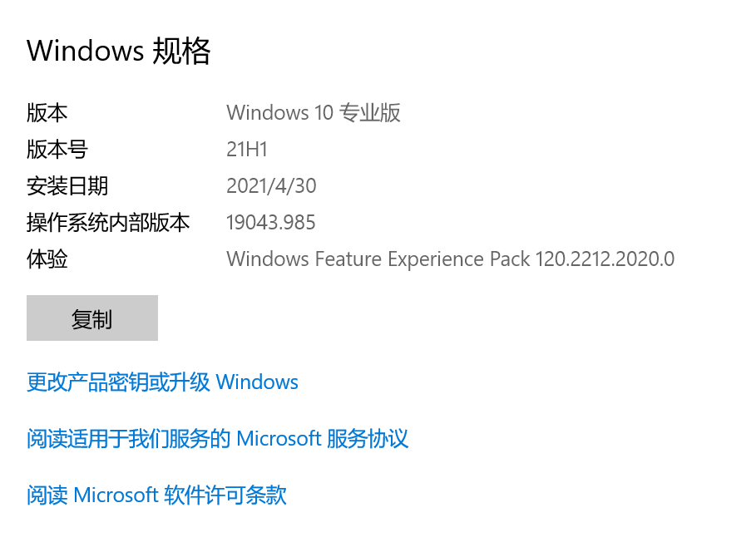Click the 版本号 label

coord(57,150)
